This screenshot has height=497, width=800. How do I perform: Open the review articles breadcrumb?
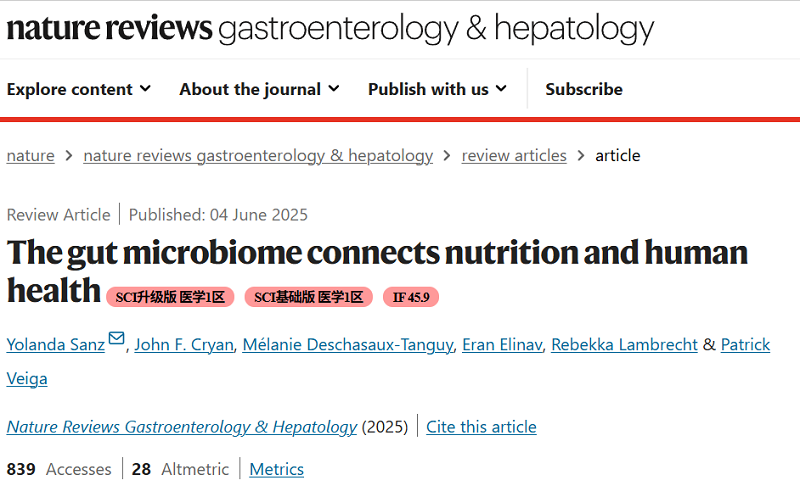pos(514,156)
